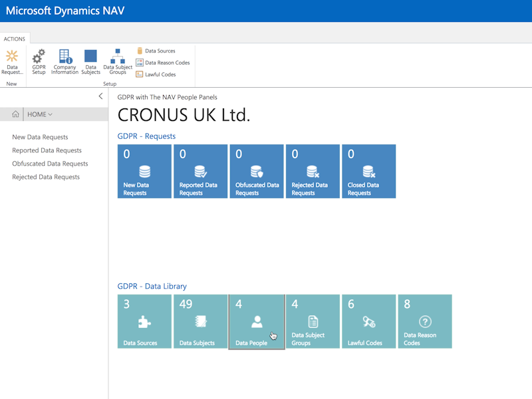532x399 pixels.
Task: Open the Lawful Codes tile
Action: coord(369,321)
